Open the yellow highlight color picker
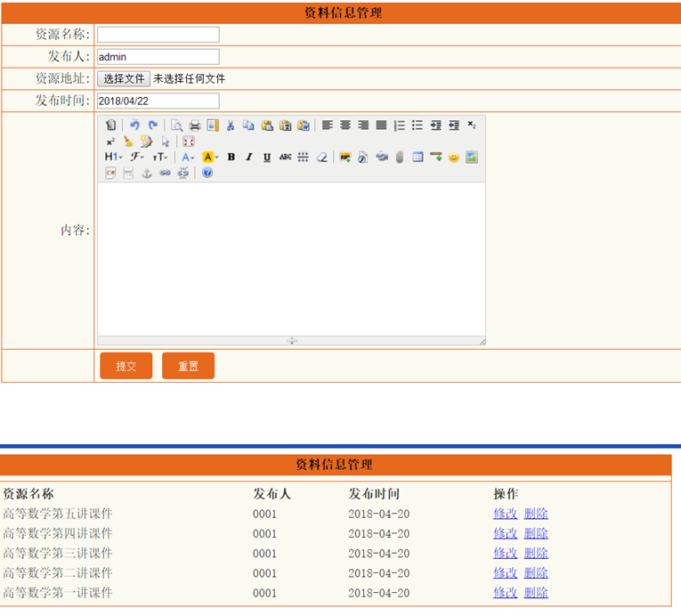Screen dimensions: 681x616 click(x=211, y=157)
